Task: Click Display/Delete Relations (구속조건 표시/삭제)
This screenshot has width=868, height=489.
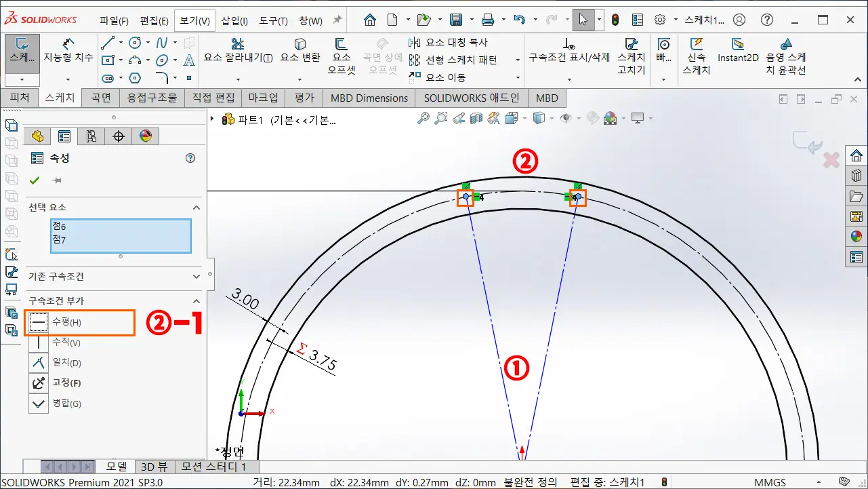Action: (569, 50)
